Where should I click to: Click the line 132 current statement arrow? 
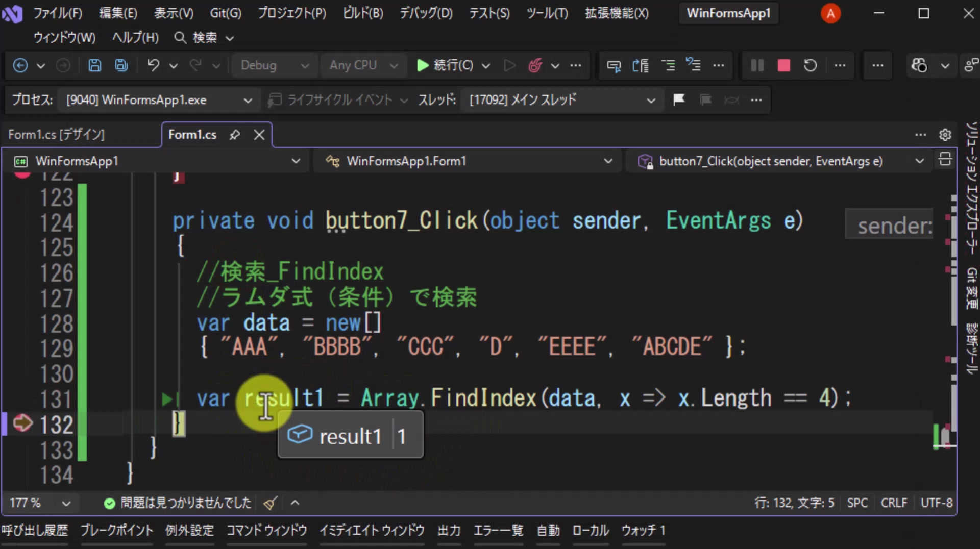pos(23,423)
